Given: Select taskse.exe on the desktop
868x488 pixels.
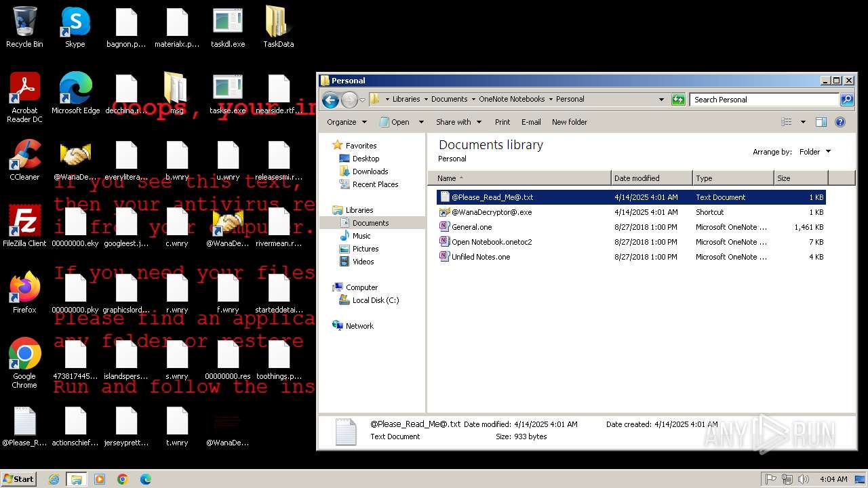Looking at the screenshot, I should click(x=228, y=94).
